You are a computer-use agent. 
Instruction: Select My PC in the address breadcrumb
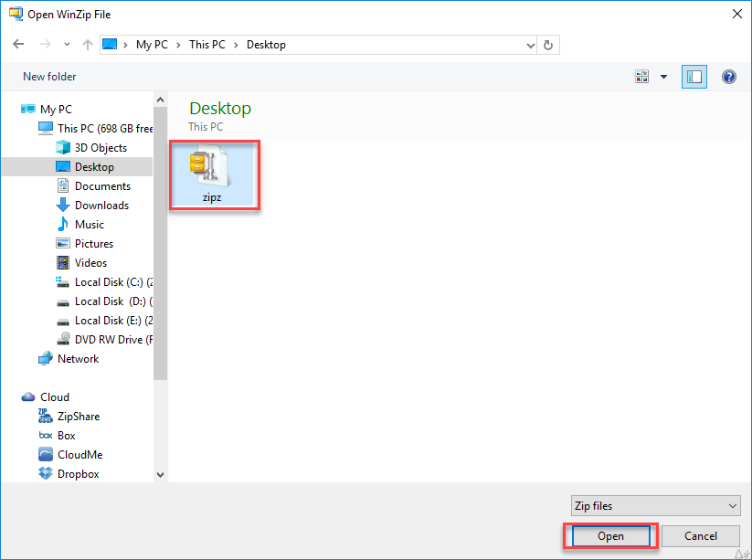pyautogui.click(x=152, y=45)
